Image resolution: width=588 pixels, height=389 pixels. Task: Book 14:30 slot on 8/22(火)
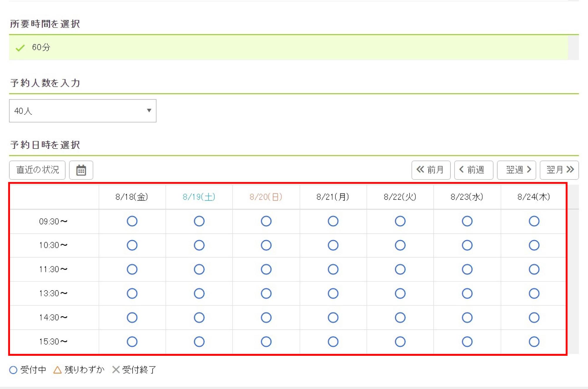coord(400,318)
